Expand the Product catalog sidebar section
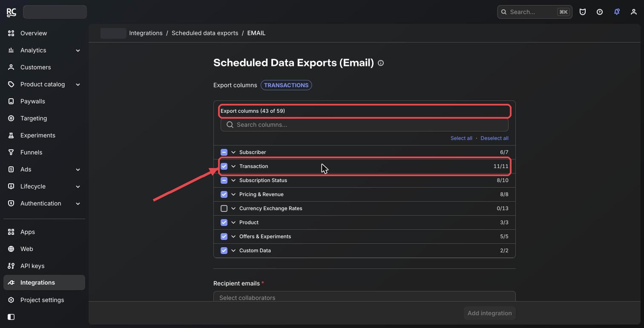 [x=44, y=84]
